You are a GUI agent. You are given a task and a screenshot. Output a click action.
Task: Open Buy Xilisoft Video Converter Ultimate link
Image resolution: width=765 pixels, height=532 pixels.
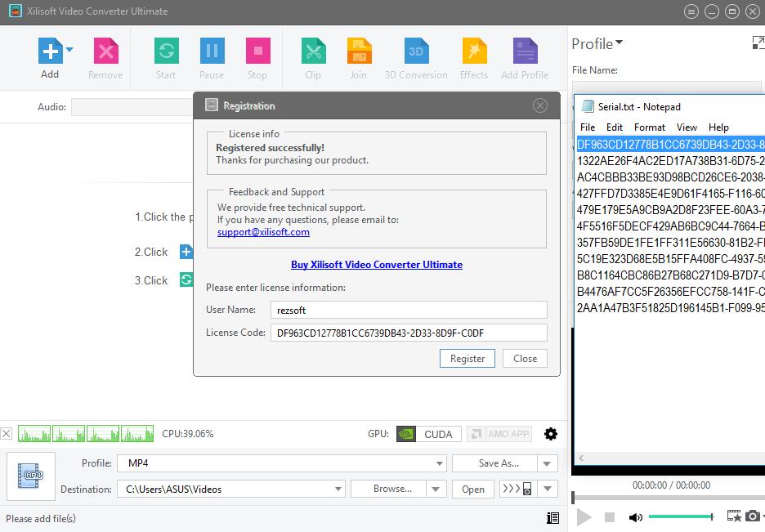[x=377, y=264]
